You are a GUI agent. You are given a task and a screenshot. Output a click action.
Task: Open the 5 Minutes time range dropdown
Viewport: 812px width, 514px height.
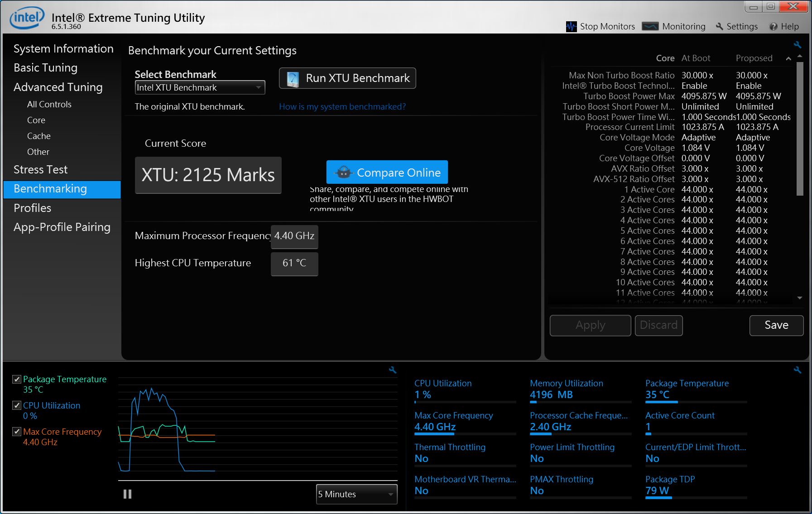tap(356, 494)
